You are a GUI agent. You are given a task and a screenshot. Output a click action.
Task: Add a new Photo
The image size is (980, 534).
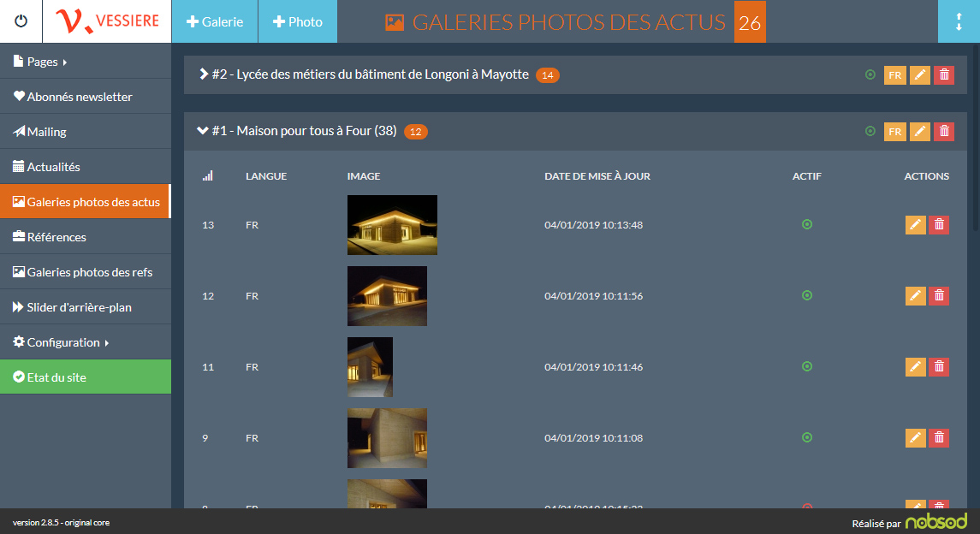pyautogui.click(x=298, y=21)
